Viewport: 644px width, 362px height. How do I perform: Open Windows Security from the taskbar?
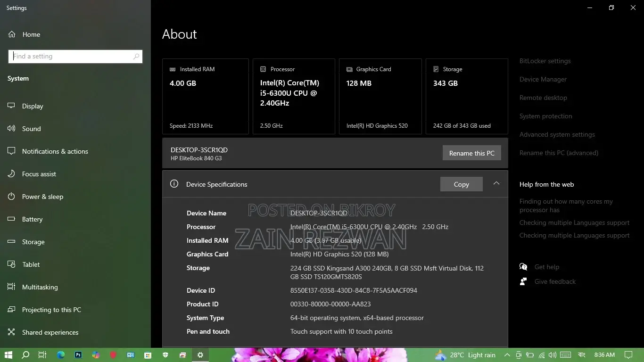point(165,355)
